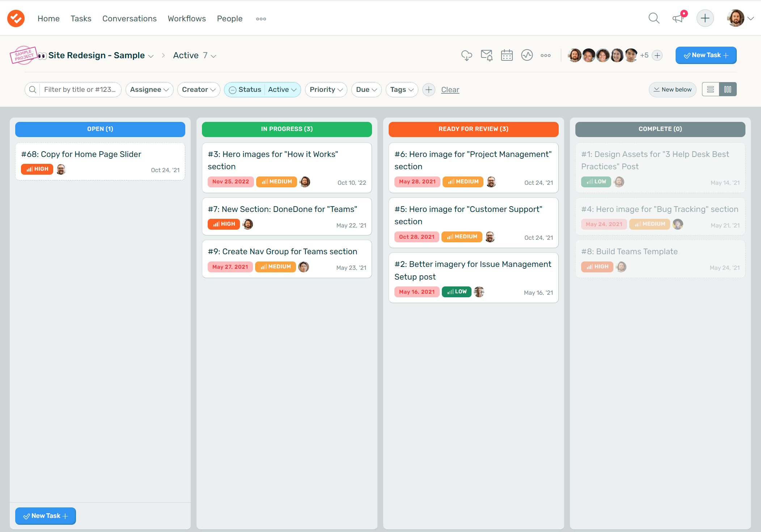Click the New Task button

click(705, 55)
